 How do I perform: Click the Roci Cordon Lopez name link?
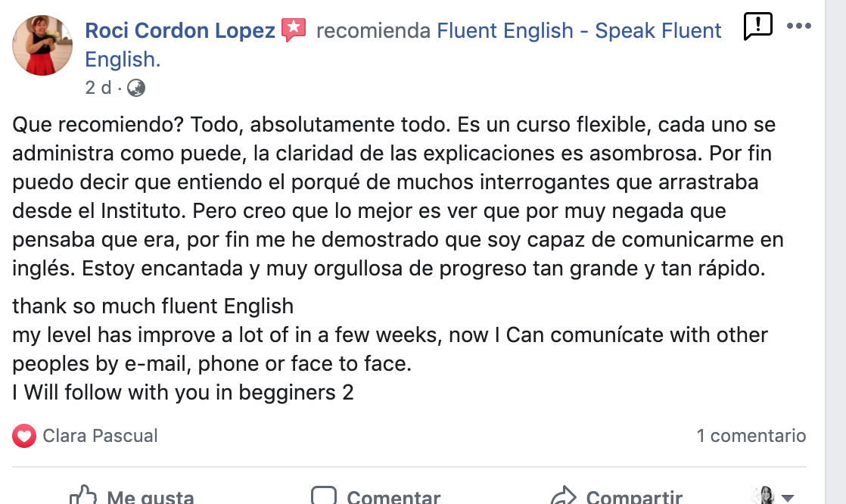180,31
